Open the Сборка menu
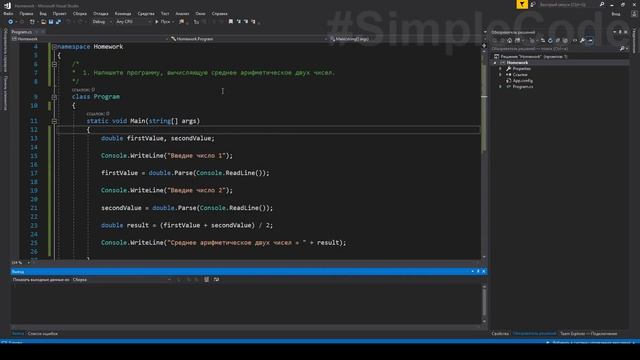 point(80,13)
